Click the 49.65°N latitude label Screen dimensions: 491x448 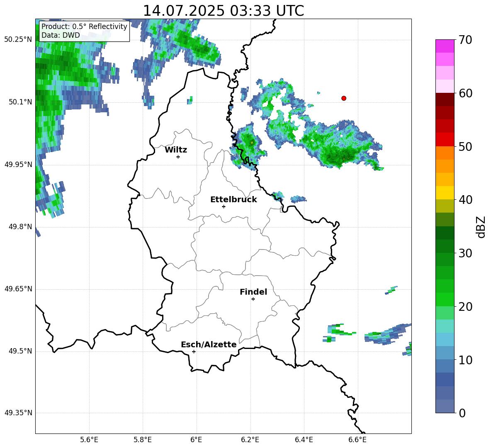coord(18,289)
